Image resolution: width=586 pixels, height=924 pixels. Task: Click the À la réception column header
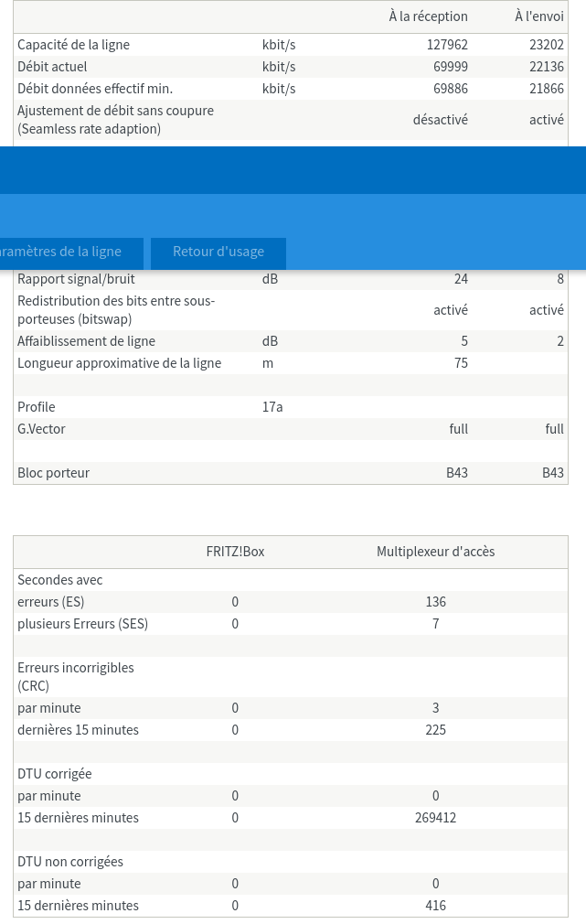coord(428,16)
